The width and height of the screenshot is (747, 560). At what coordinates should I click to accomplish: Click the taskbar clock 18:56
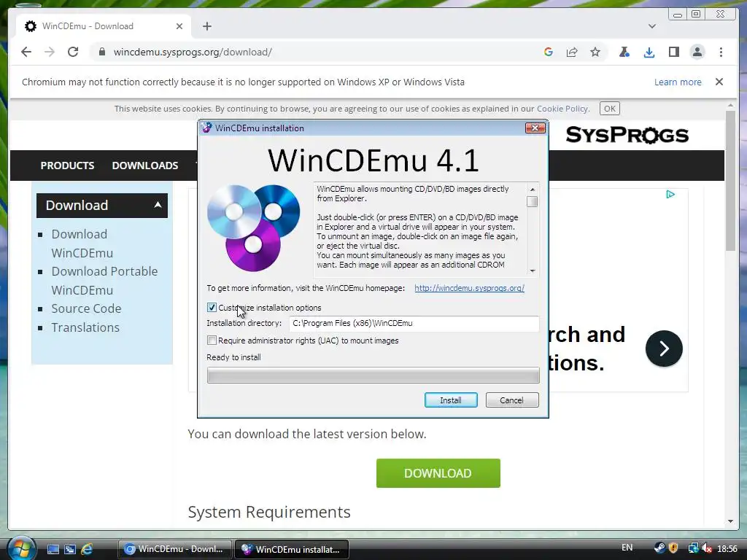[727, 548]
